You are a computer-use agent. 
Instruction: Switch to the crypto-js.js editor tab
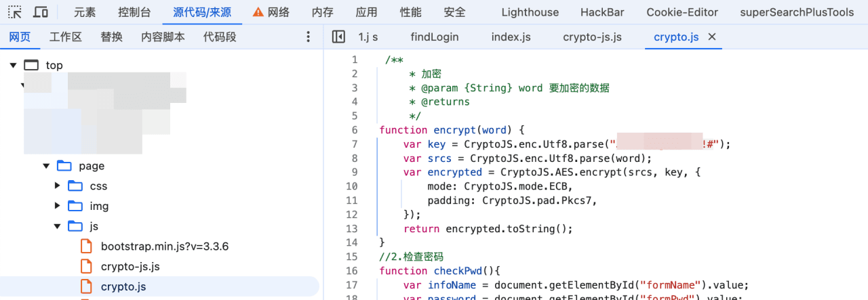pos(592,37)
